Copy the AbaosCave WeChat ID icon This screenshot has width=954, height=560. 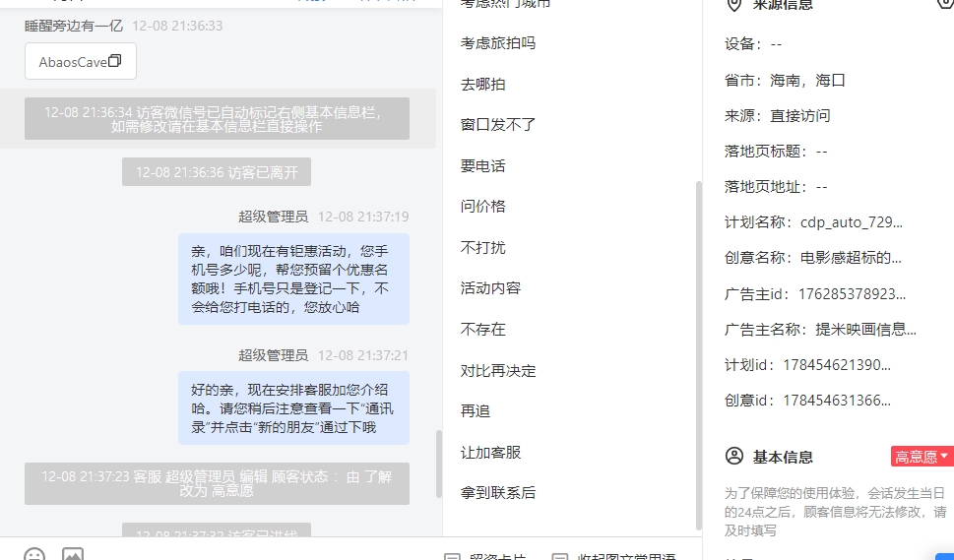(114, 61)
